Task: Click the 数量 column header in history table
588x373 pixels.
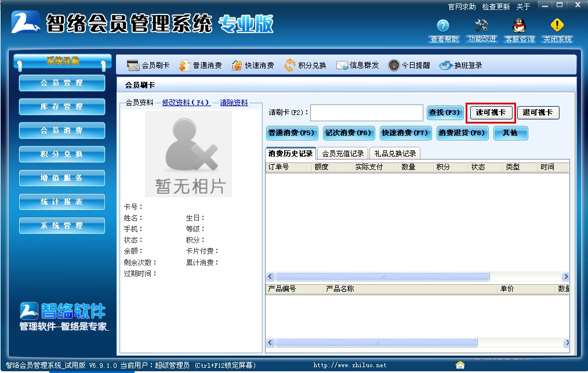Action: (416, 167)
